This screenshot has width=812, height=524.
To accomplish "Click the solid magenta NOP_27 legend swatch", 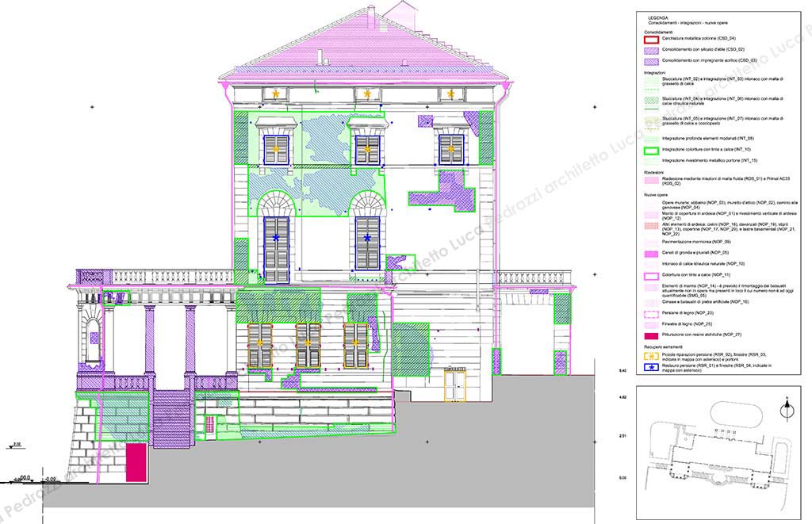I will [x=651, y=335].
